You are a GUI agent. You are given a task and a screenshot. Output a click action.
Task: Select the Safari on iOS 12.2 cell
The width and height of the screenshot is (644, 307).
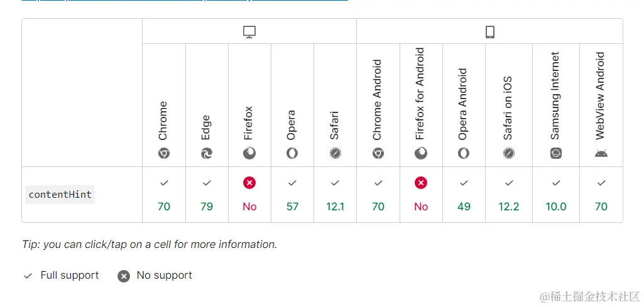(509, 195)
